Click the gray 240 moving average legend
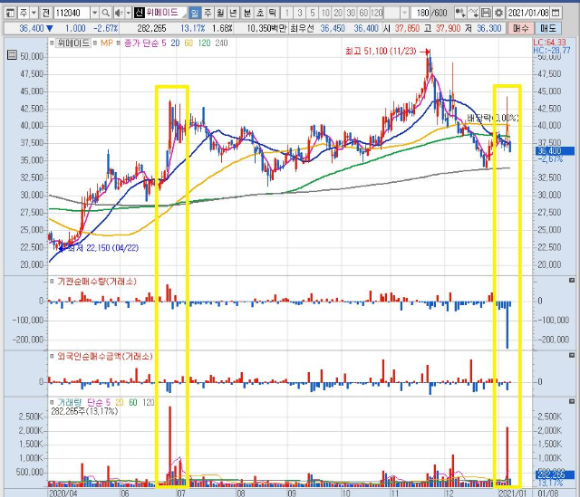This screenshot has width=580, height=497. 221,43
